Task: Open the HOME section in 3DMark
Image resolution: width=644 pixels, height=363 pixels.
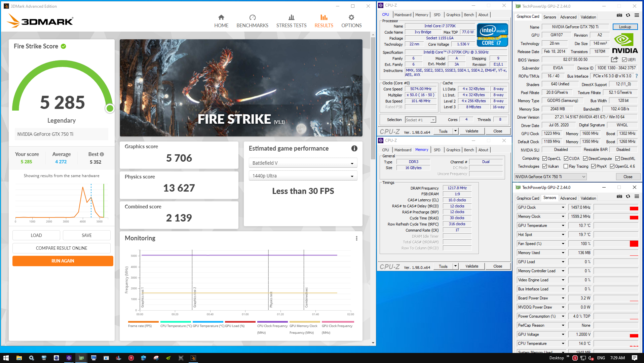Action: 221,21
